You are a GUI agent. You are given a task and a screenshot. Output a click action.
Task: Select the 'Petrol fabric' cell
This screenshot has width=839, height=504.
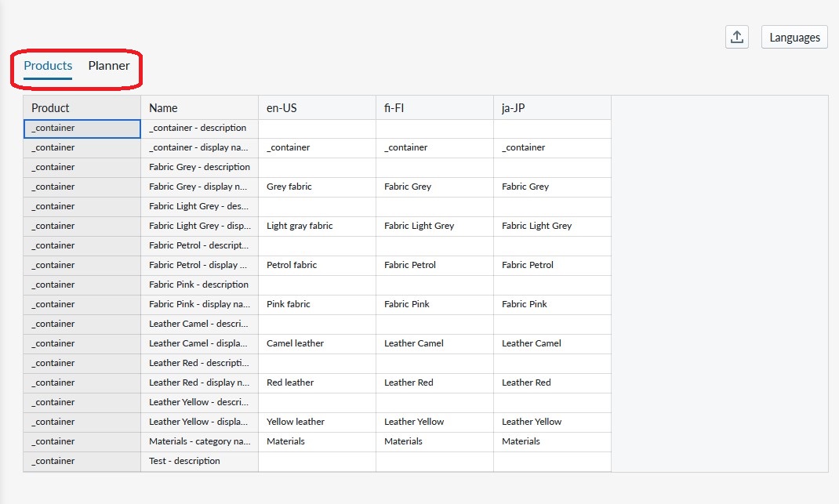(318, 266)
